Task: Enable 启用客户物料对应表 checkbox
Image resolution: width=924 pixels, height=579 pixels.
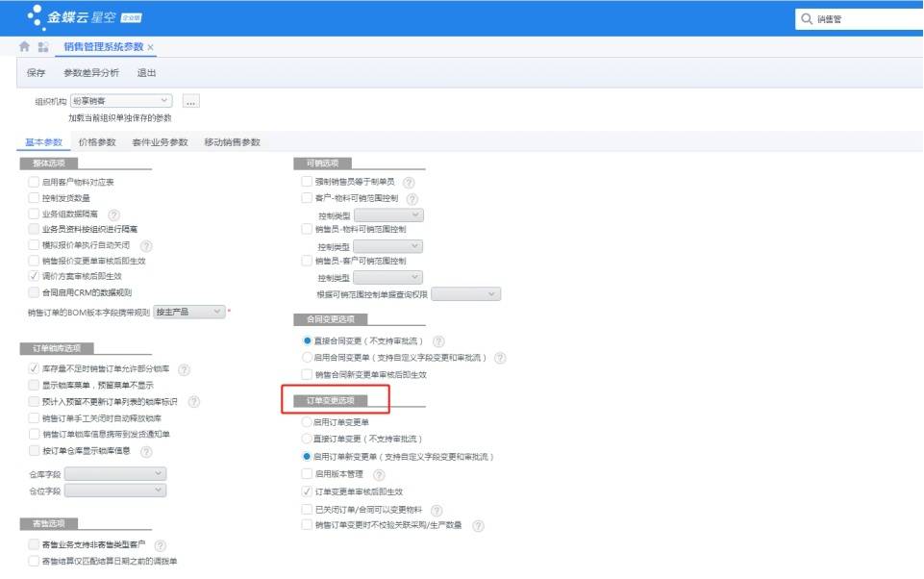Action: coord(34,182)
